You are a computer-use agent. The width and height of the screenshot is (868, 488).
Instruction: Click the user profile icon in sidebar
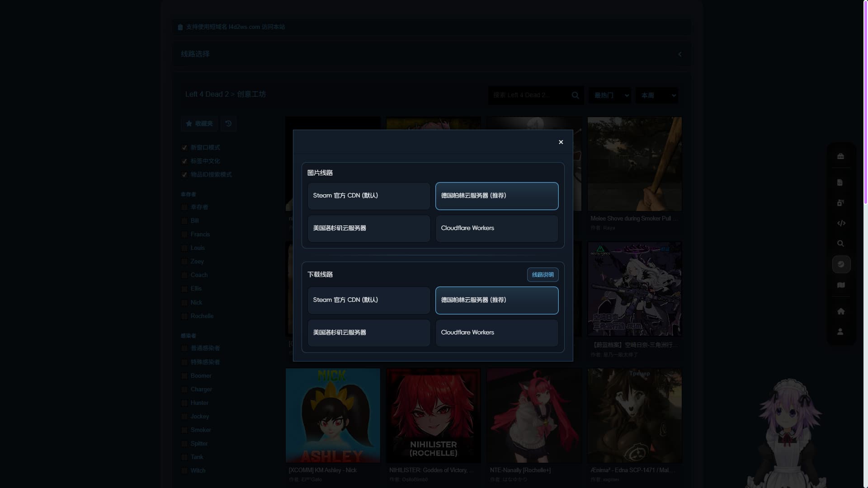coord(840,332)
